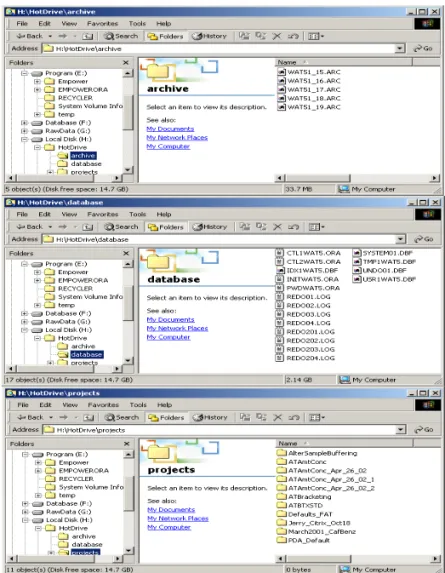The height and width of the screenshot is (573, 445).
Task: Select IDX1WATS.DBF file
Action: [x=307, y=270]
